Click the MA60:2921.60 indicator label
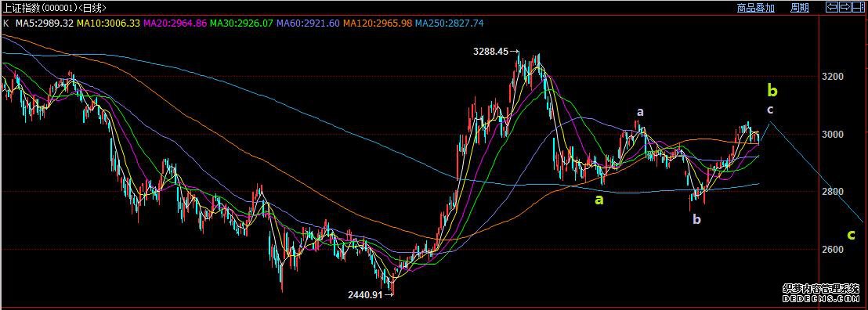 [x=308, y=23]
